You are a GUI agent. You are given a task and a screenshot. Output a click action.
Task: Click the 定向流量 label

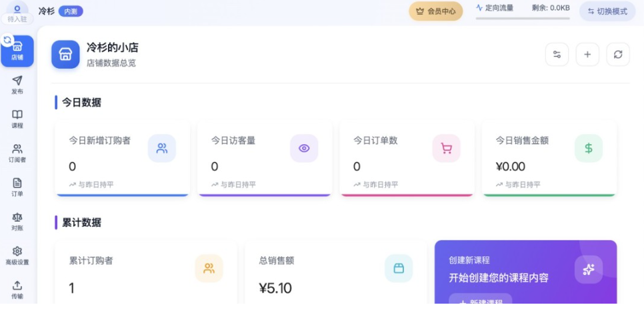[x=499, y=7]
